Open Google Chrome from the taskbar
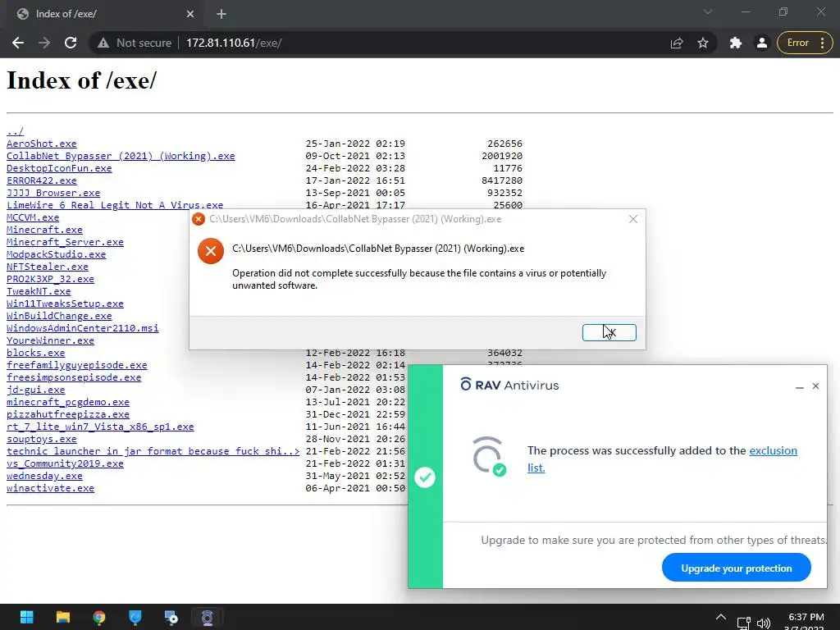The image size is (840, 630). (99, 617)
